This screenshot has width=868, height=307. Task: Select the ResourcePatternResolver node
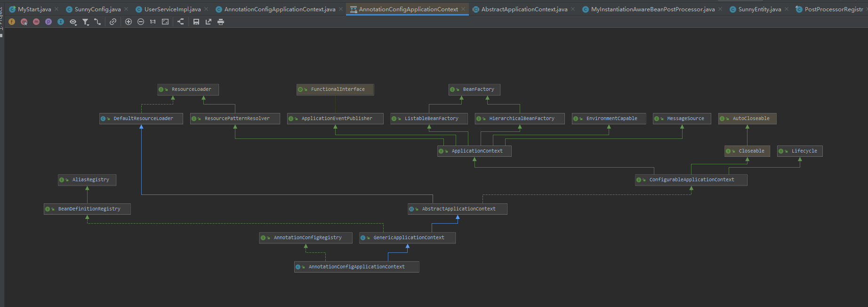tap(235, 119)
